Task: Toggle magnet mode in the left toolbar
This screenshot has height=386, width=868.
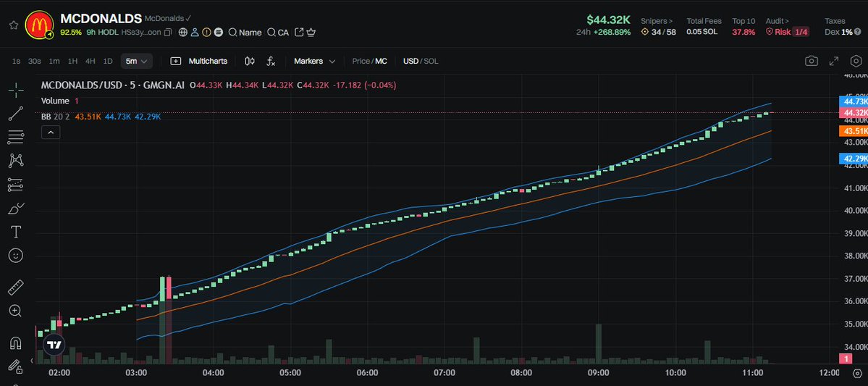Action: pos(15,343)
